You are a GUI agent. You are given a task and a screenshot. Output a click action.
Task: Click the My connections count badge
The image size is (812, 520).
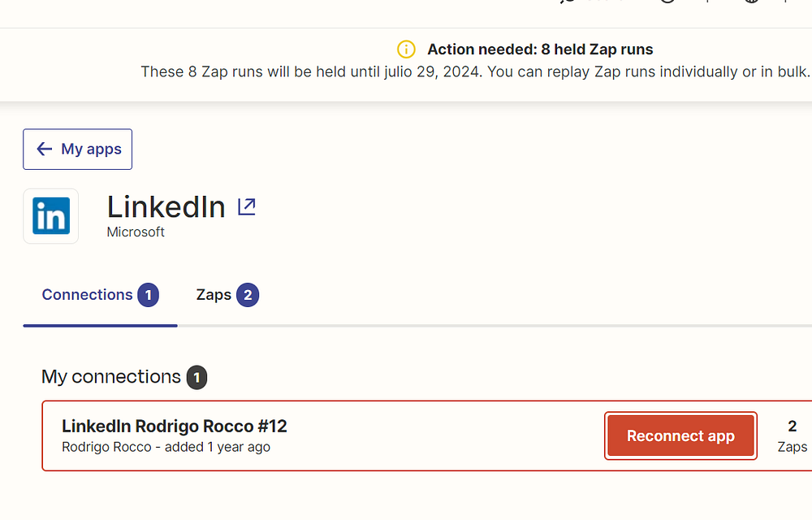coord(197,377)
